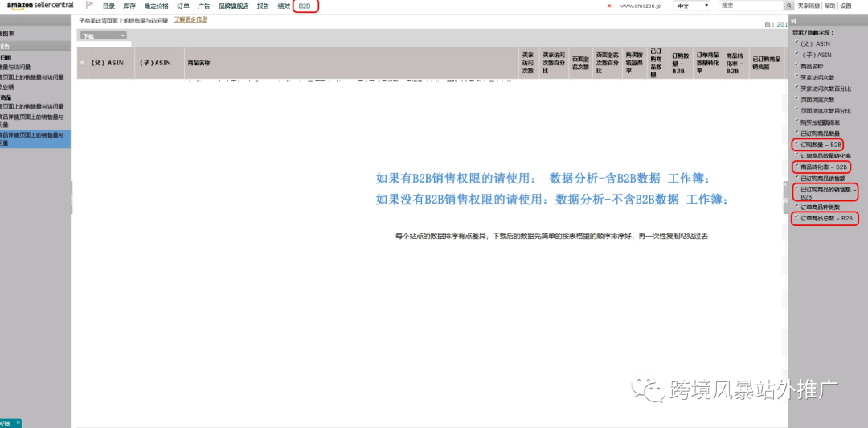868x428 pixels.
Task: Sort by the 订单商品数量转化率 column header
Action: pos(707,64)
